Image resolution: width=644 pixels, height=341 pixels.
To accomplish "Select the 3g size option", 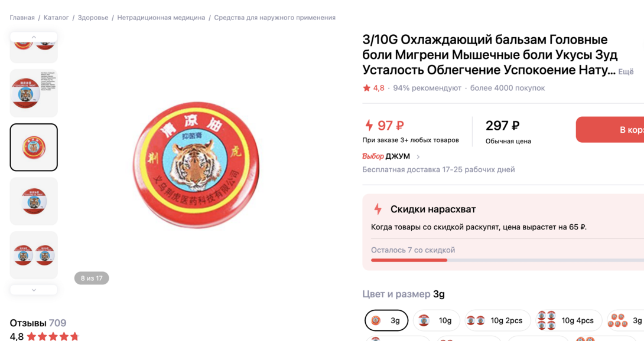I will click(386, 320).
